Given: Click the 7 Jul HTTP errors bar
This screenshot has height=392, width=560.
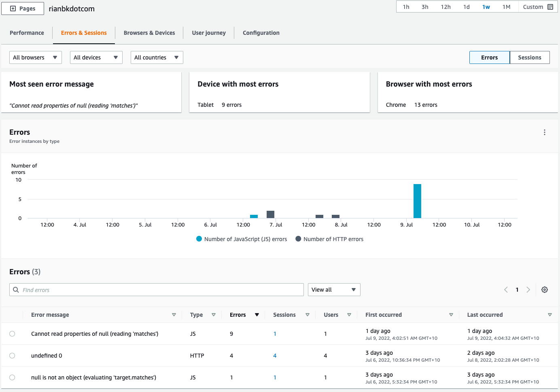Looking at the screenshot, I should pyautogui.click(x=270, y=214).
